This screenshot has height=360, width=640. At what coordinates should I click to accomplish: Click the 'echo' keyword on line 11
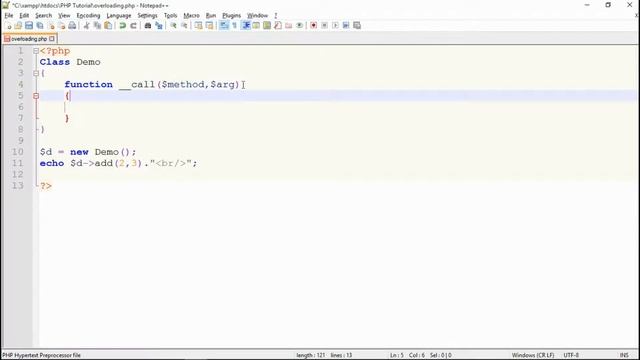click(52, 163)
